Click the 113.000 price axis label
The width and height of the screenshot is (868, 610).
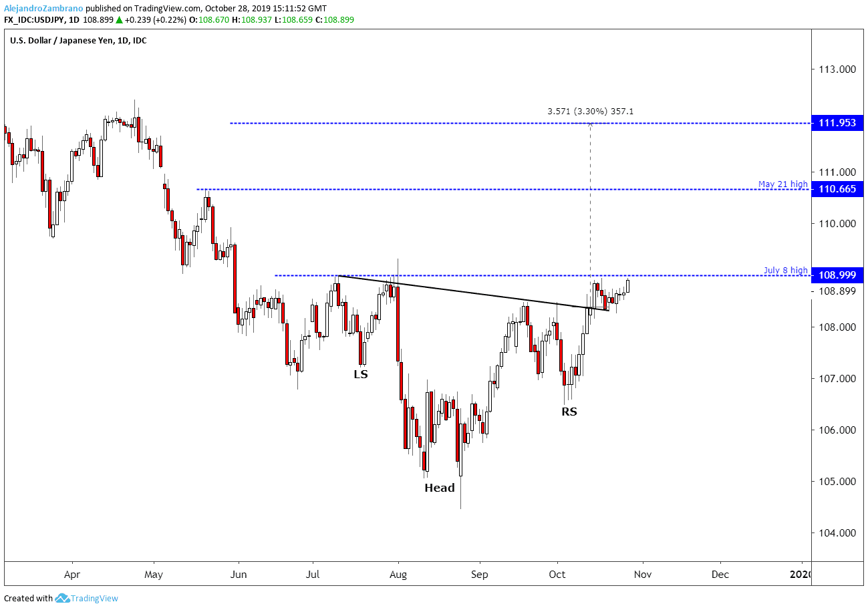[837, 69]
